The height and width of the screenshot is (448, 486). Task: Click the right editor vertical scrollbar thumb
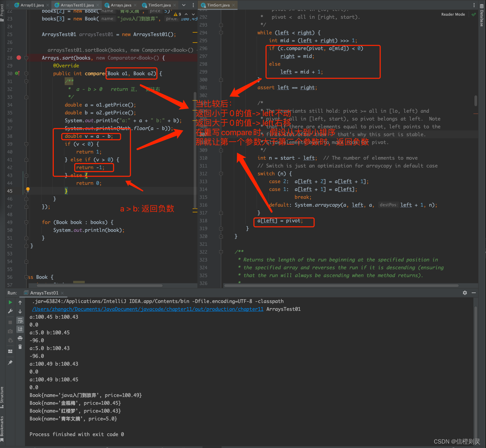[476, 101]
